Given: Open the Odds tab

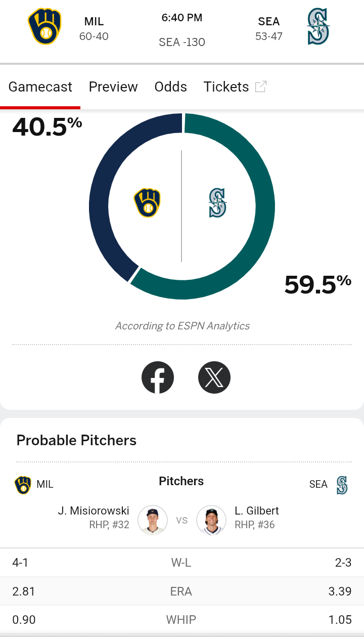Looking at the screenshot, I should coord(171,87).
